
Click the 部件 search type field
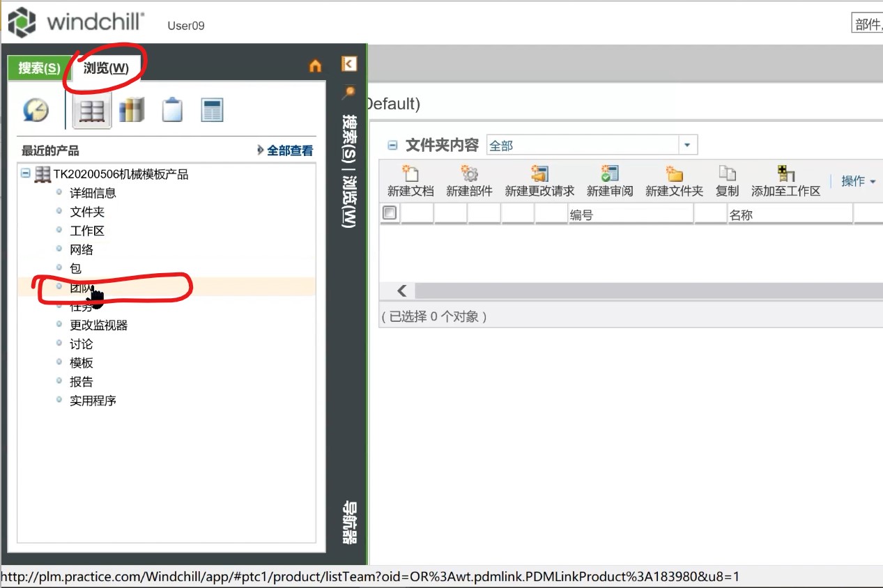(x=867, y=24)
